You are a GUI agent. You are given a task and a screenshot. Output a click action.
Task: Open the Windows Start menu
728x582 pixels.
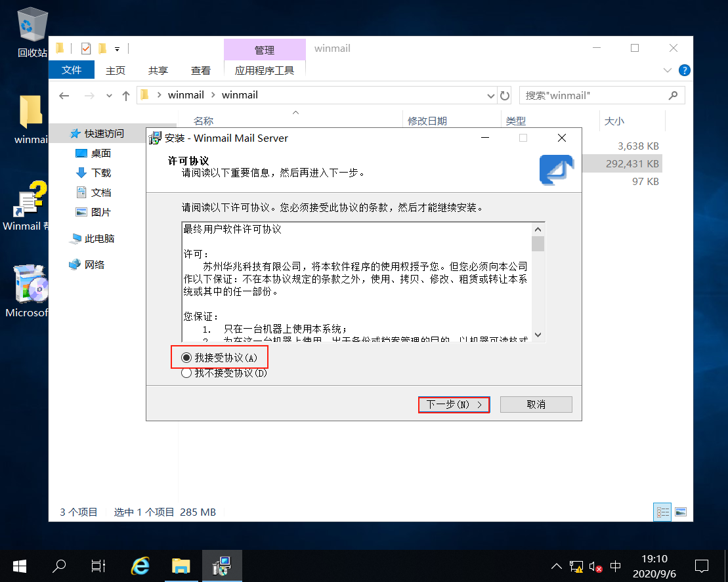pos(20,566)
